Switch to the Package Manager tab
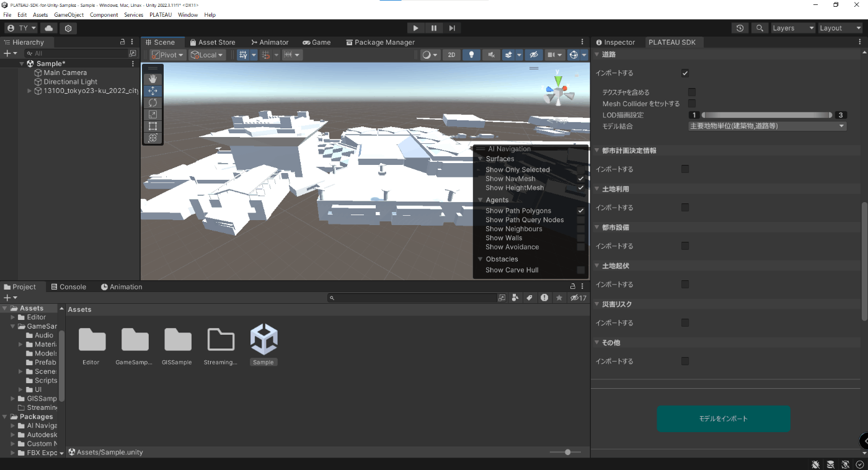Screen dimensions: 868x470 coord(380,42)
